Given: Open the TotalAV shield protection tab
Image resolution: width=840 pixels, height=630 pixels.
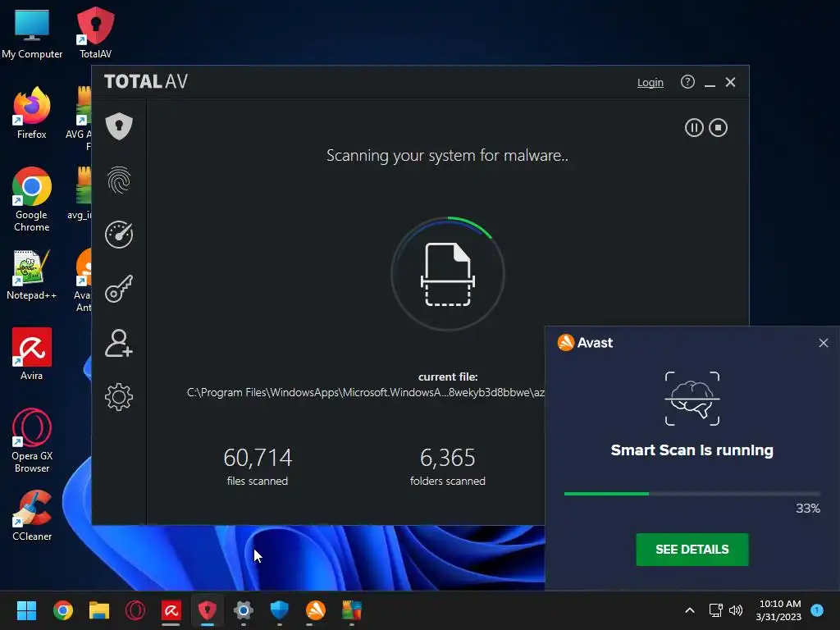Looking at the screenshot, I should pyautogui.click(x=119, y=126).
